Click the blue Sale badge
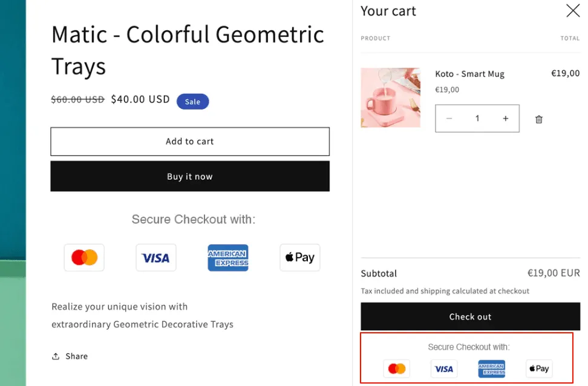Screen dimensions: 588x386 coord(192,102)
